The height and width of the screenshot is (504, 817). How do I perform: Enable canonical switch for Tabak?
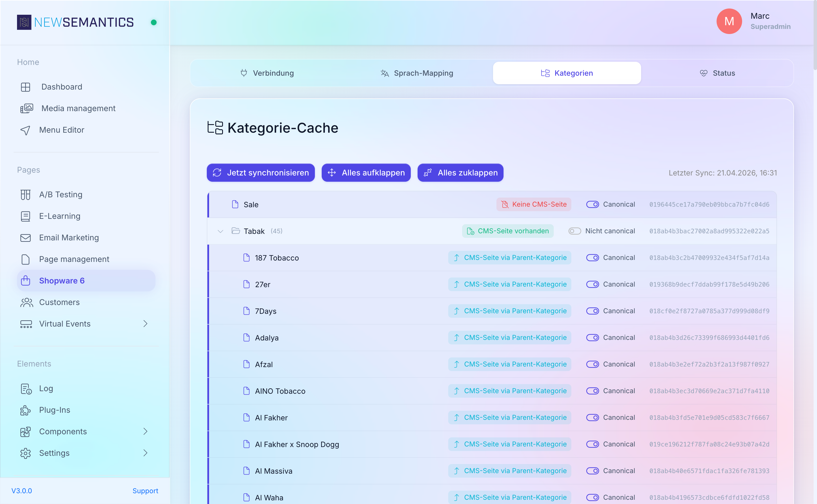(x=575, y=231)
